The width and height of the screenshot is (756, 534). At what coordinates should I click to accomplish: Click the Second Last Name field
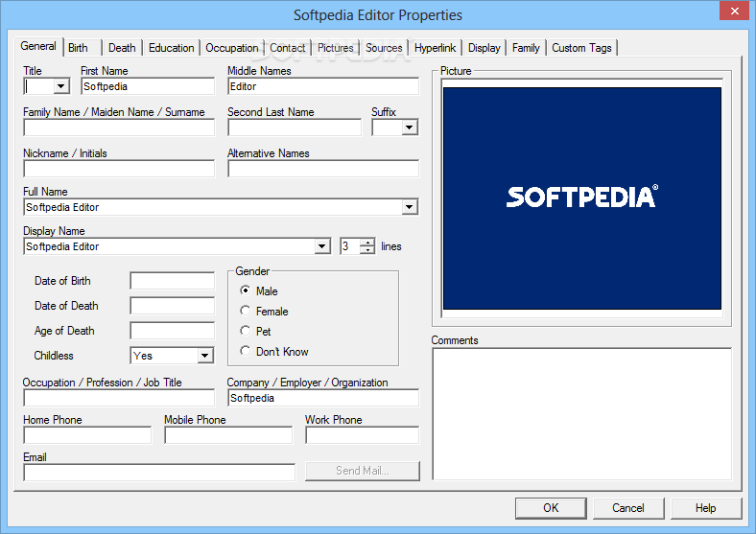[x=295, y=128]
